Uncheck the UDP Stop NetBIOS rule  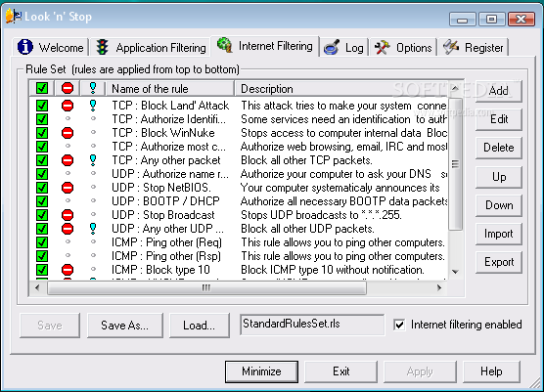click(x=42, y=187)
